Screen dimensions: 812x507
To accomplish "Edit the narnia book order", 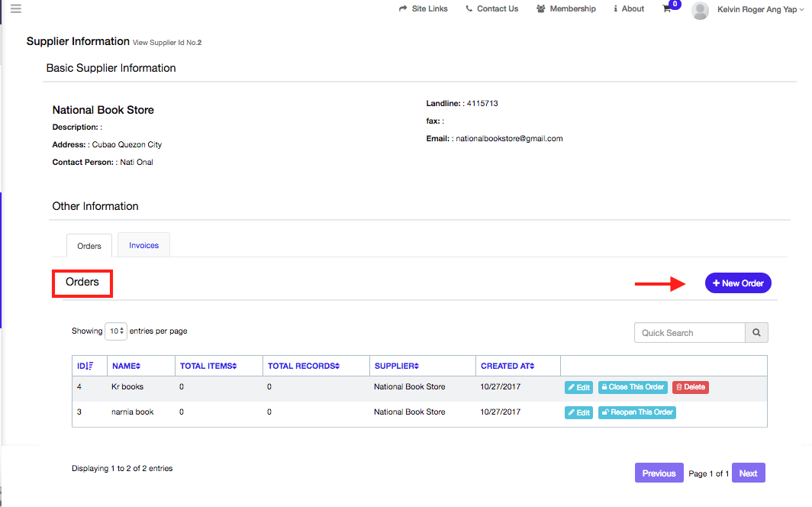I will pos(578,412).
